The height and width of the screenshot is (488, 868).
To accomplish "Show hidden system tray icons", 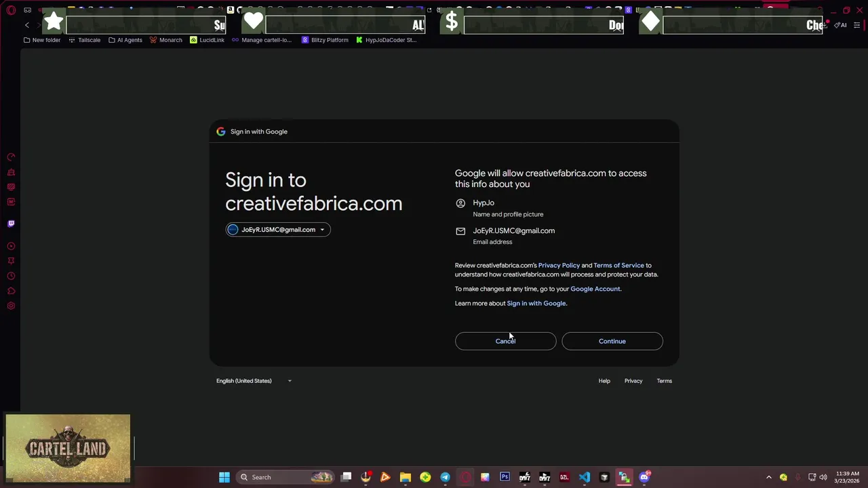I will (x=768, y=477).
